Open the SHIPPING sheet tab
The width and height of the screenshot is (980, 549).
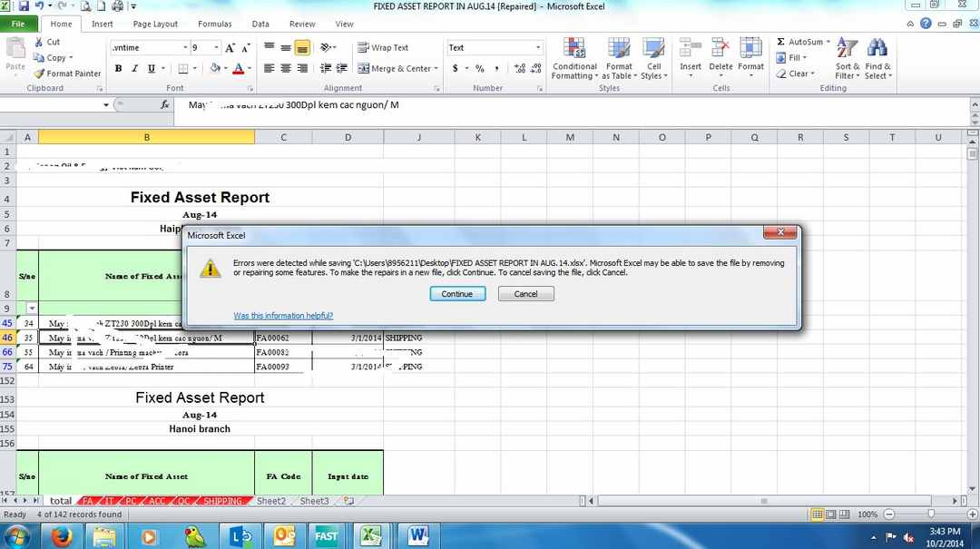pyautogui.click(x=222, y=501)
